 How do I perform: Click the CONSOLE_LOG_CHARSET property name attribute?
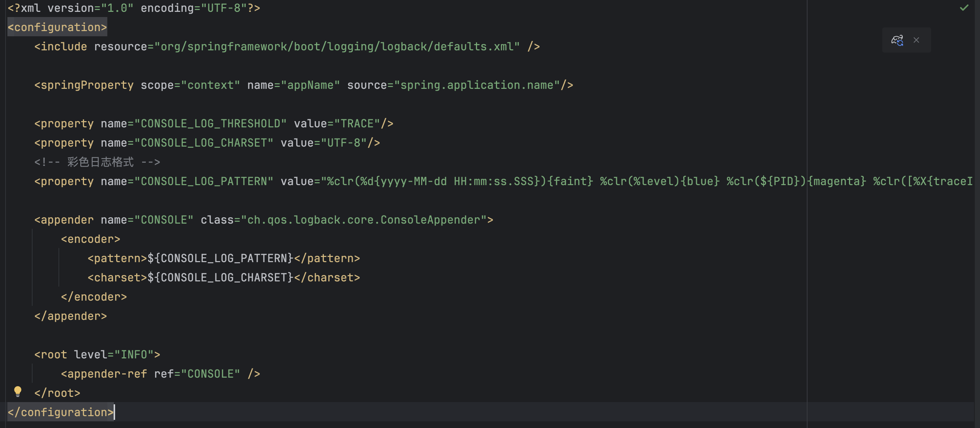pyautogui.click(x=204, y=143)
